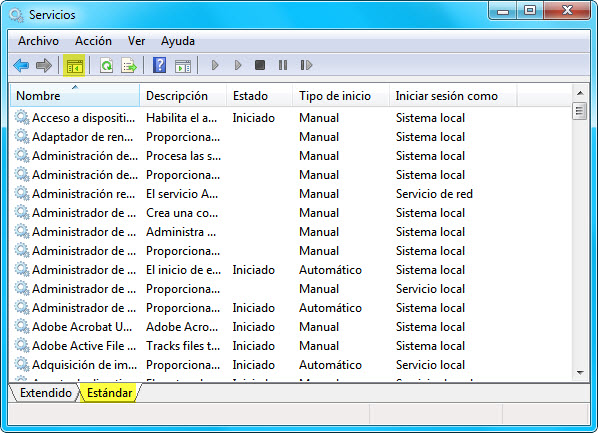Image resolution: width=598 pixels, height=433 pixels.
Task: Click Manual in Adobe Active File row
Action: tap(319, 346)
